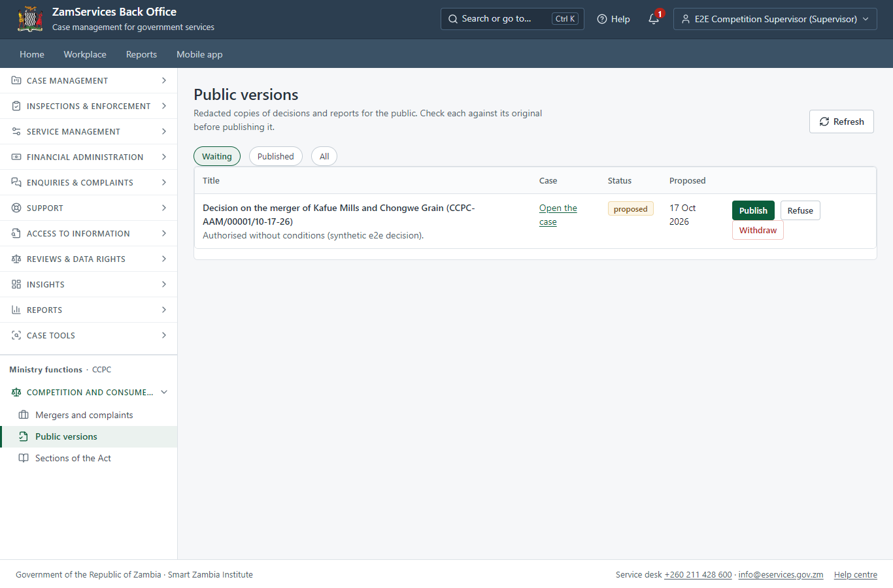Click the Public versions document icon
Image resolution: width=893 pixels, height=588 pixels.
coord(24,436)
